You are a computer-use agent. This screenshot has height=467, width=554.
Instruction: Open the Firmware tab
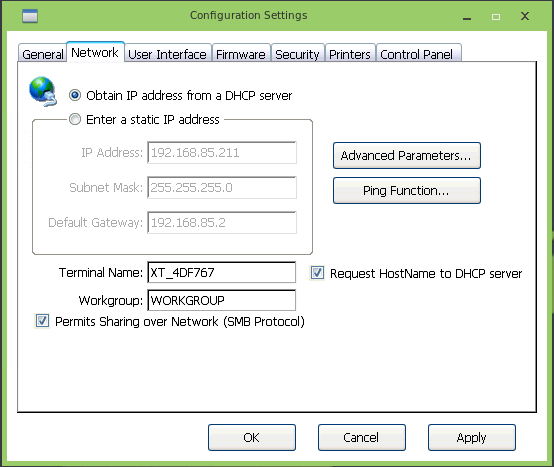click(241, 54)
